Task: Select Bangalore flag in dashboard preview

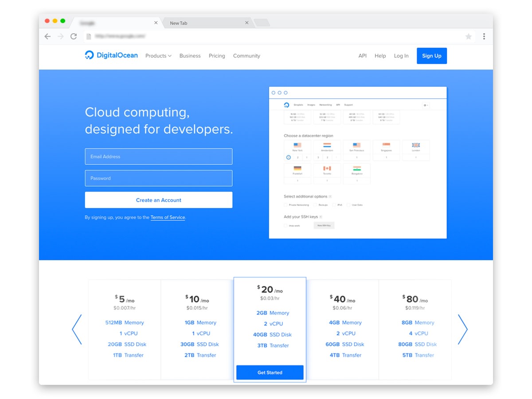Action: (x=357, y=168)
